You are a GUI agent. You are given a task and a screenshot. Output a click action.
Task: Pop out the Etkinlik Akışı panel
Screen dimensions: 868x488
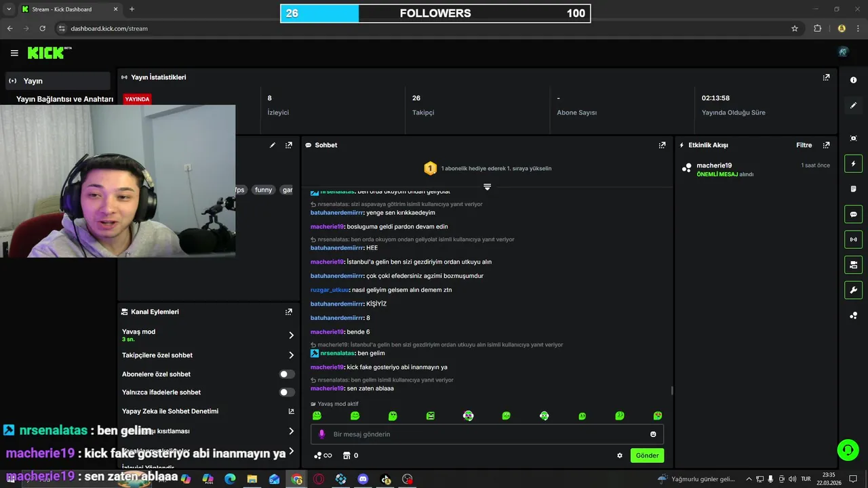tap(826, 145)
